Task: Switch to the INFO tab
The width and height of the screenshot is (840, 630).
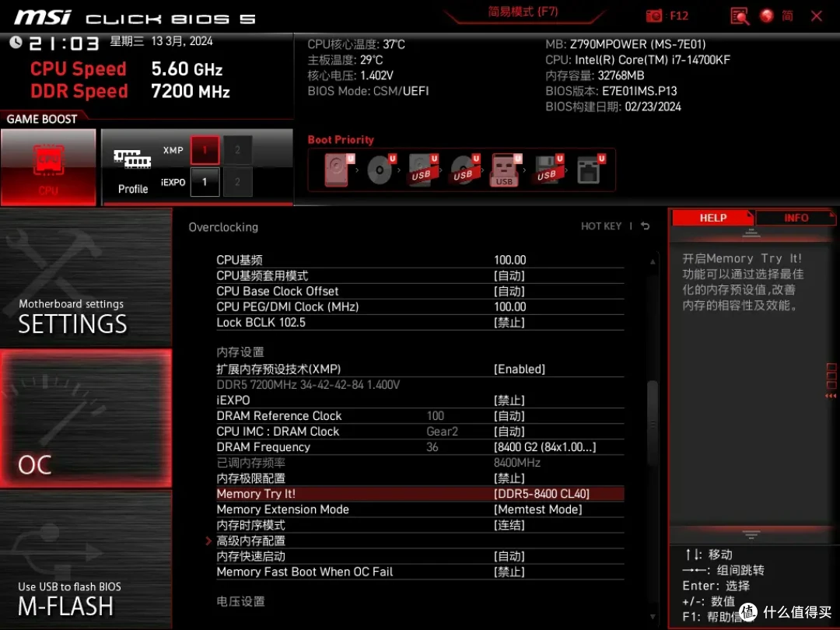Action: 796,218
